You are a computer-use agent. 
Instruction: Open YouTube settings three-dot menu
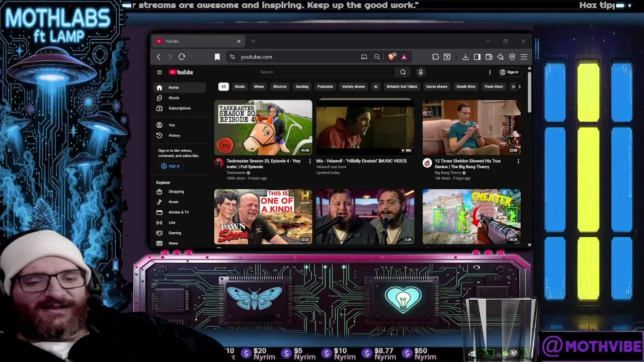pyautogui.click(x=490, y=72)
